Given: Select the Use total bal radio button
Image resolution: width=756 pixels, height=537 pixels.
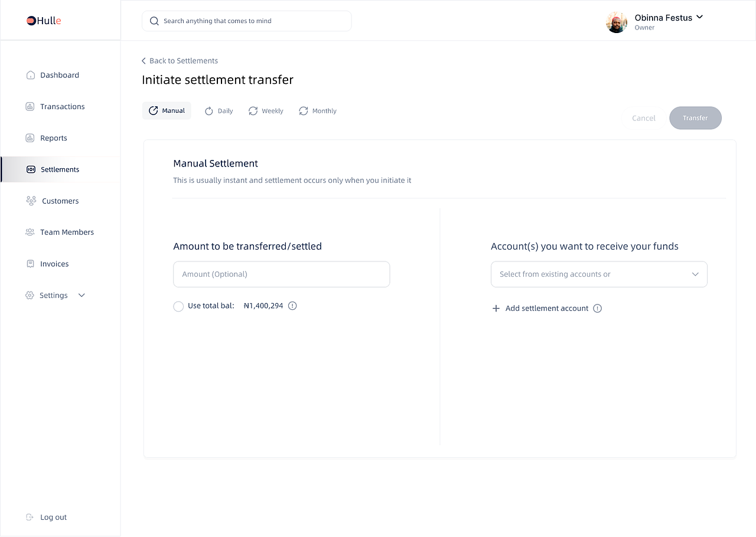Looking at the screenshot, I should click(178, 306).
